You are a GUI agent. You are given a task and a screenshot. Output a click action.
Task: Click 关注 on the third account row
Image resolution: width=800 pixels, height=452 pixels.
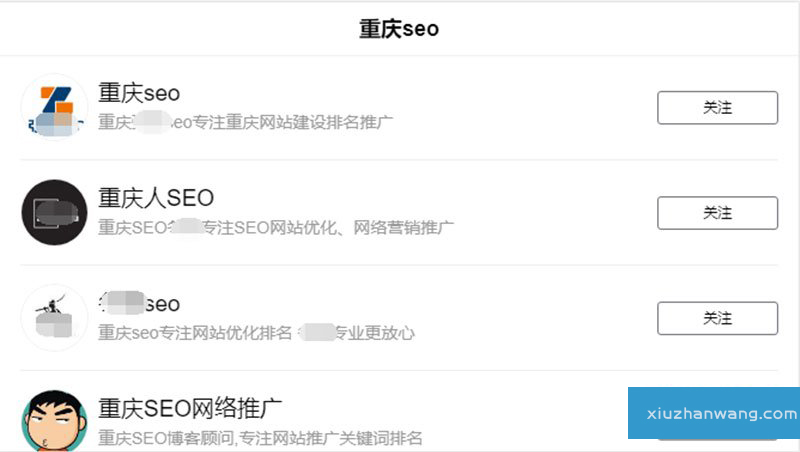(717, 318)
